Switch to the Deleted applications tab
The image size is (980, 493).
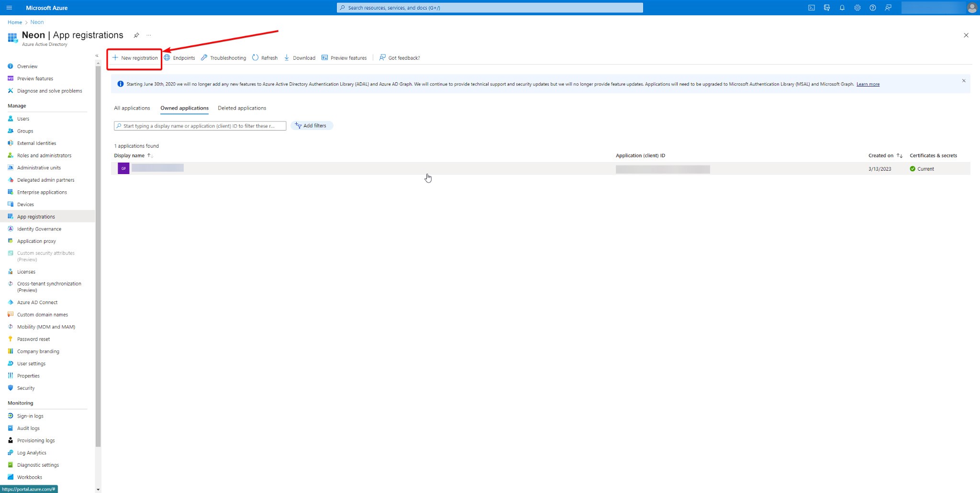[242, 108]
